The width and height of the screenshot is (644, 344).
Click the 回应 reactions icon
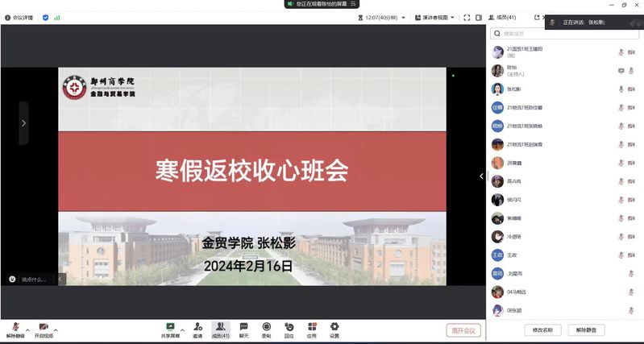[x=289, y=329]
